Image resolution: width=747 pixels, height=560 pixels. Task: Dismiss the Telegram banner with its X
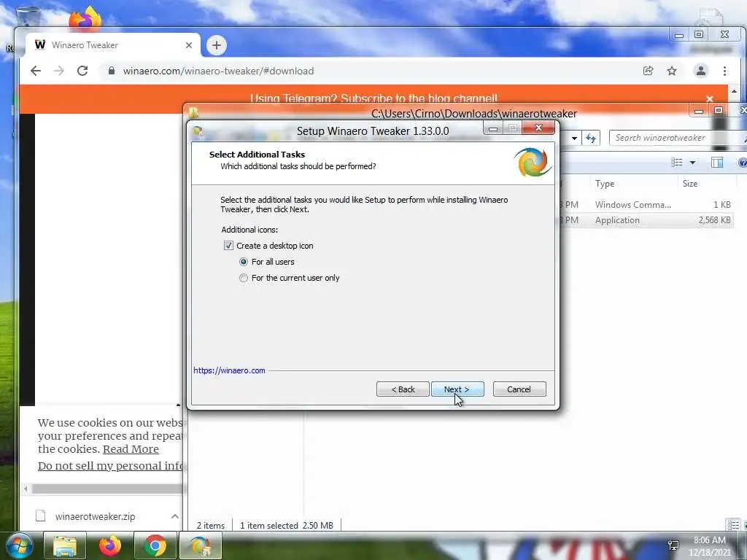[x=710, y=98]
